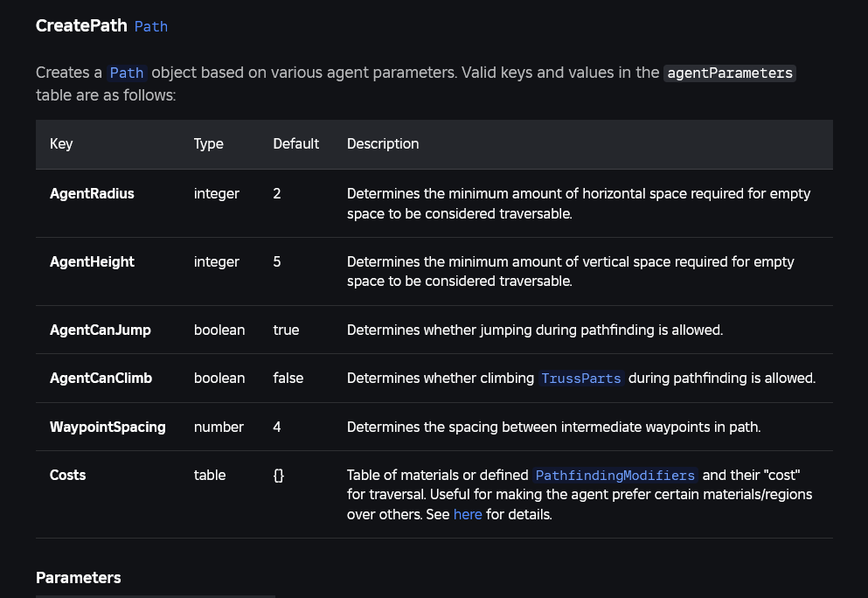Click the agentParameters inline code text
This screenshot has width=868, height=598.
click(x=730, y=73)
